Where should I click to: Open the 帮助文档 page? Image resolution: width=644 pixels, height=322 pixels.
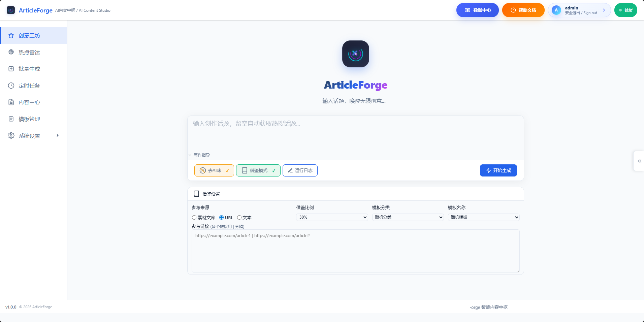523,10
